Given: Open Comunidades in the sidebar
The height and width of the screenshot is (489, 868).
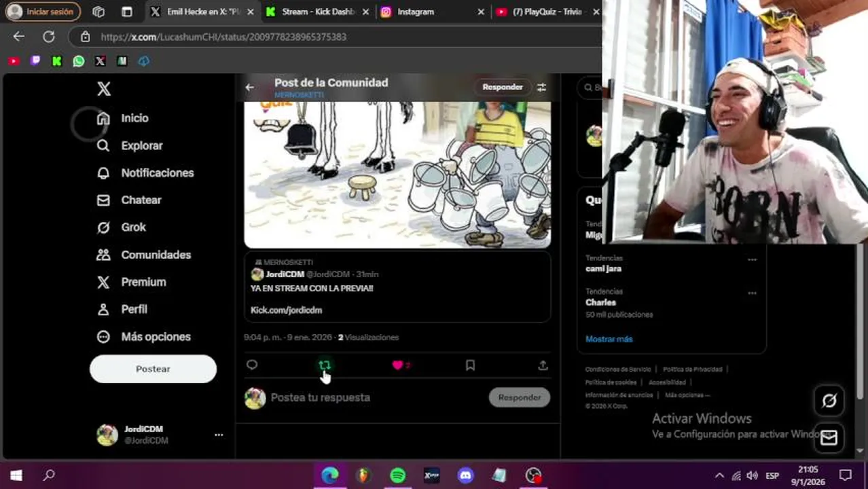Looking at the screenshot, I should (144, 255).
